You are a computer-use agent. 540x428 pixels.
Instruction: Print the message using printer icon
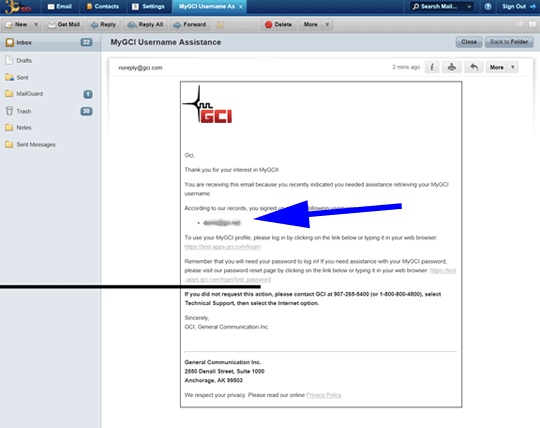click(451, 67)
